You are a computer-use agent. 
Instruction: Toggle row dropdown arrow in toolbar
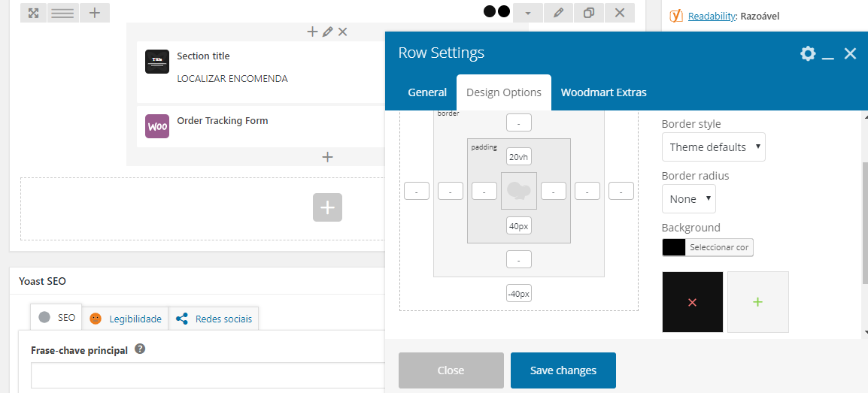528,13
